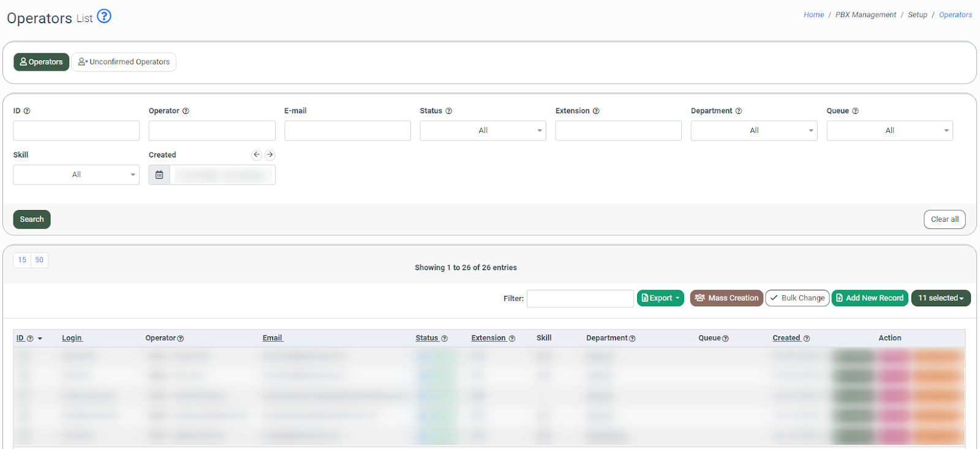Click the help icon next to ID filter label
980x449 pixels.
(27, 111)
